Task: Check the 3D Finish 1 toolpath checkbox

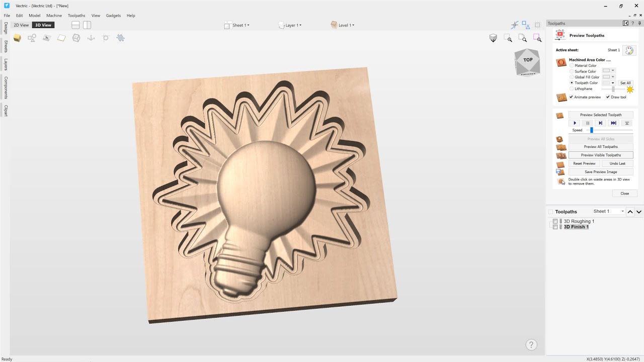Action: 555,227
